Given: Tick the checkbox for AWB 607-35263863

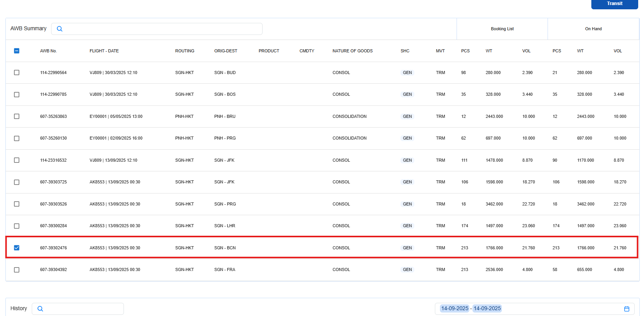Looking at the screenshot, I should (17, 116).
